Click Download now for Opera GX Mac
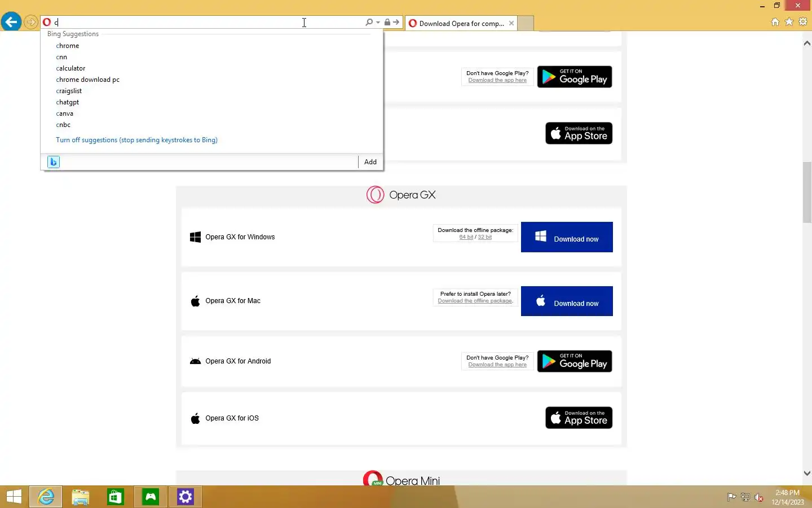812x508 pixels. (567, 301)
